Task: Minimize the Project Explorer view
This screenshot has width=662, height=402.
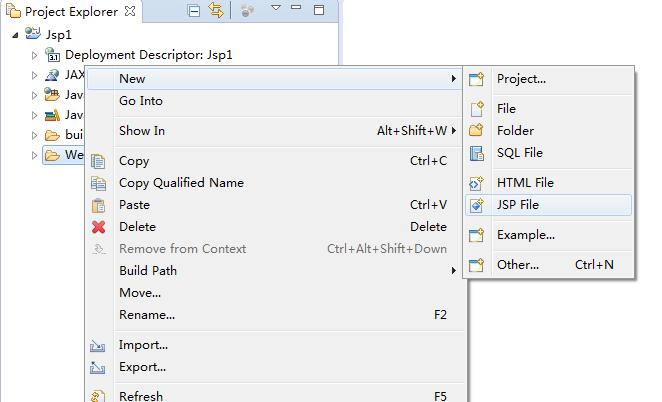Action: (296, 10)
